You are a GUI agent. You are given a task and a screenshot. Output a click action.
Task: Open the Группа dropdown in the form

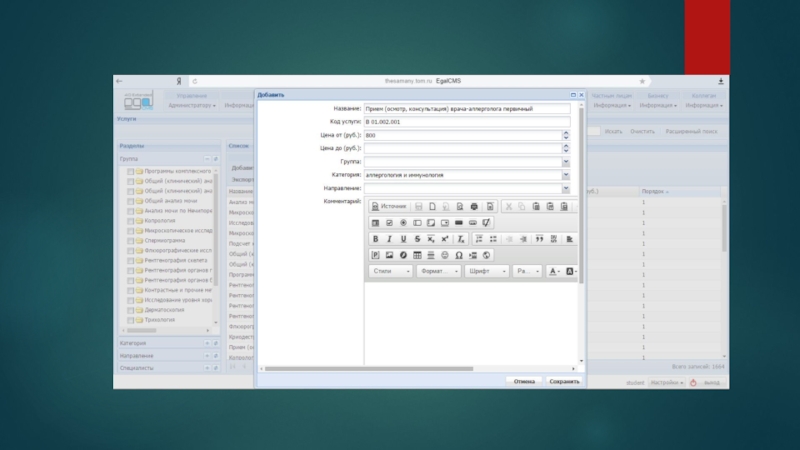click(x=565, y=162)
